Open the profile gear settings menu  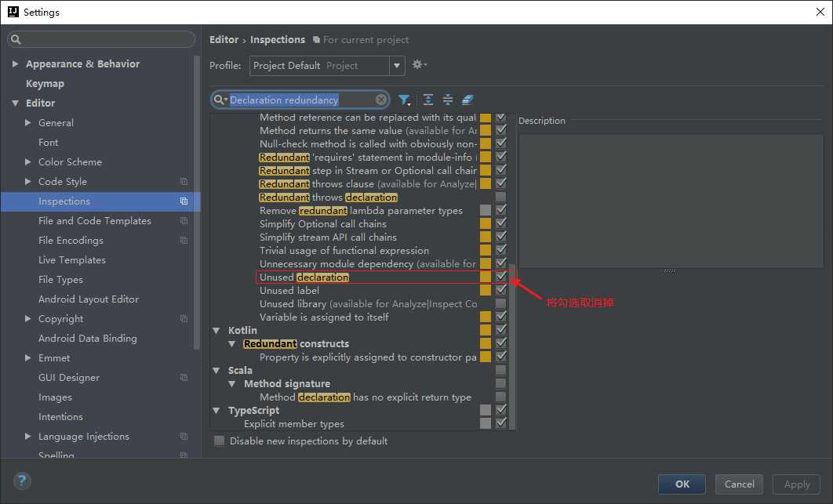[419, 65]
